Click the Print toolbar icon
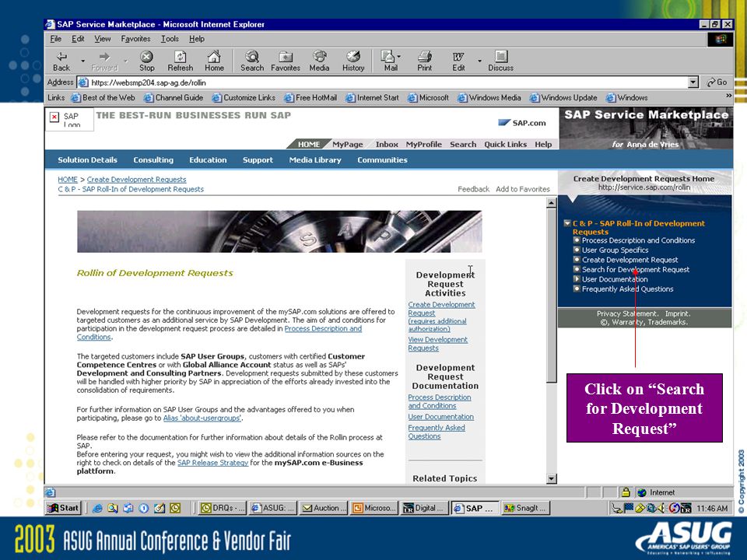This screenshot has width=747, height=560. click(425, 61)
